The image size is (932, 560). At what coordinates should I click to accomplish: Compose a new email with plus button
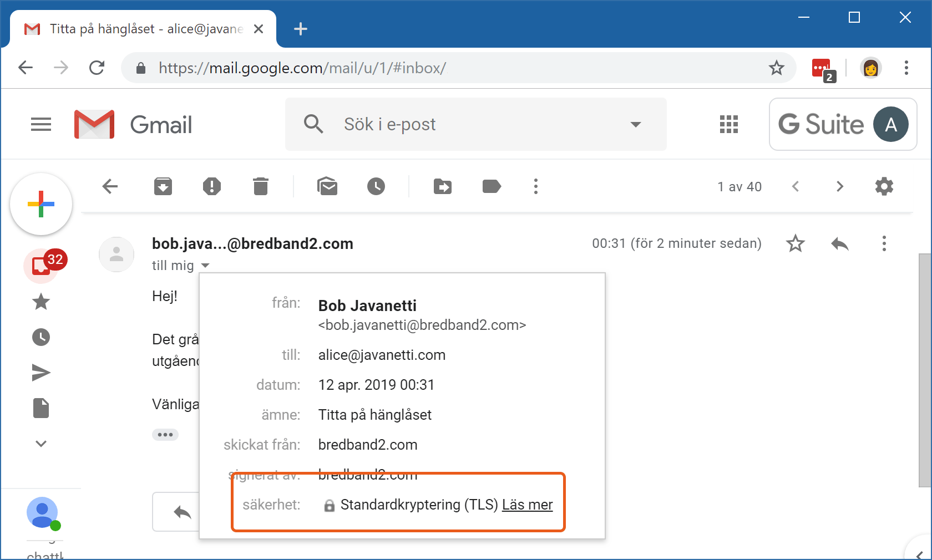click(41, 204)
